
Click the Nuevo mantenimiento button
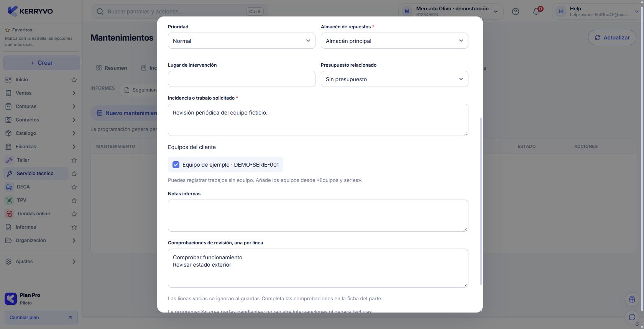point(124,113)
